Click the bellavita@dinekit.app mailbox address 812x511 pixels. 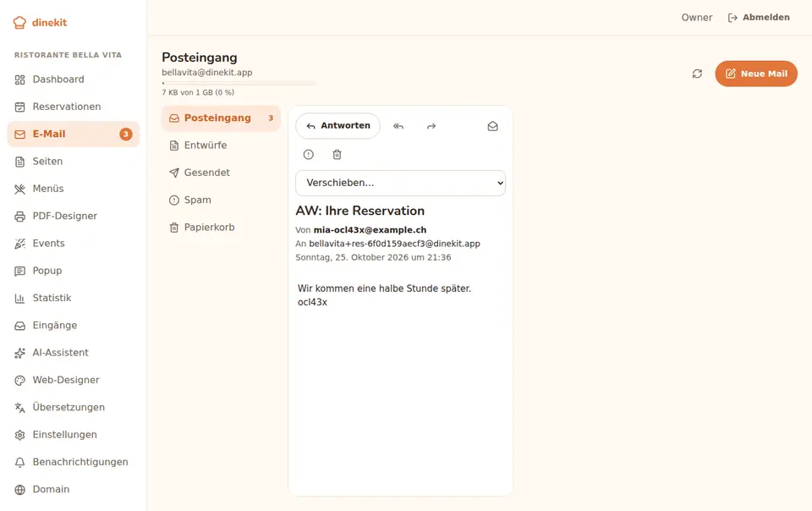(207, 73)
